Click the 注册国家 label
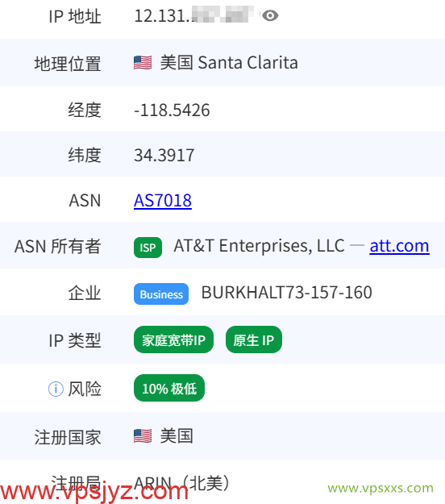This screenshot has height=504, width=445. pyautogui.click(x=68, y=437)
